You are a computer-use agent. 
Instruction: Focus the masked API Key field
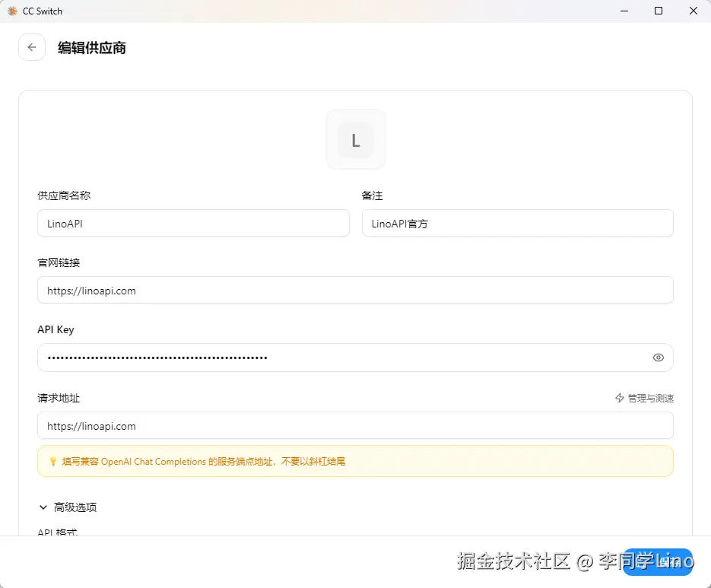click(x=355, y=358)
